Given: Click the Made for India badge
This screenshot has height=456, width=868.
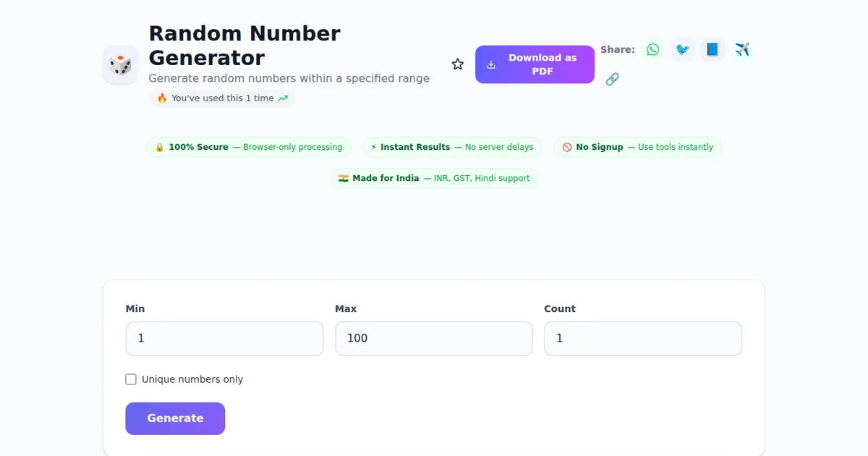Looking at the screenshot, I should (x=434, y=178).
